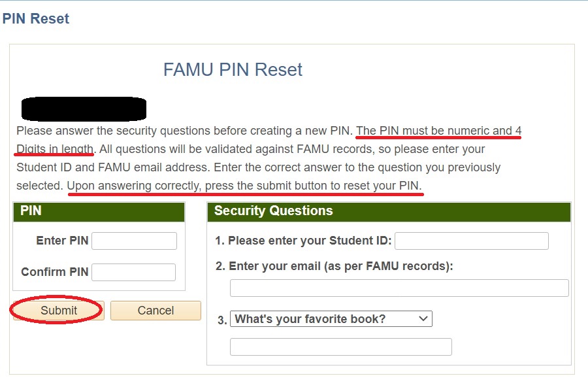Cancel the PIN reset
The width and height of the screenshot is (588, 391).
[x=155, y=311]
